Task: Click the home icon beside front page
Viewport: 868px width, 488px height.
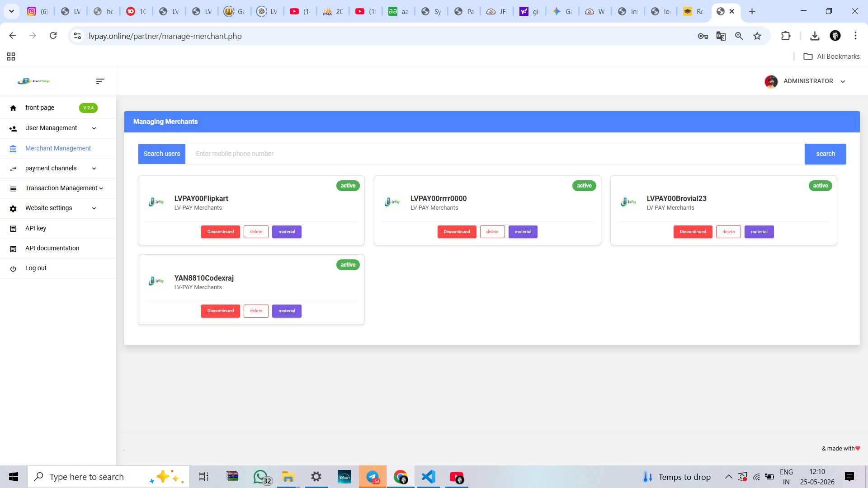Action: click(13, 108)
